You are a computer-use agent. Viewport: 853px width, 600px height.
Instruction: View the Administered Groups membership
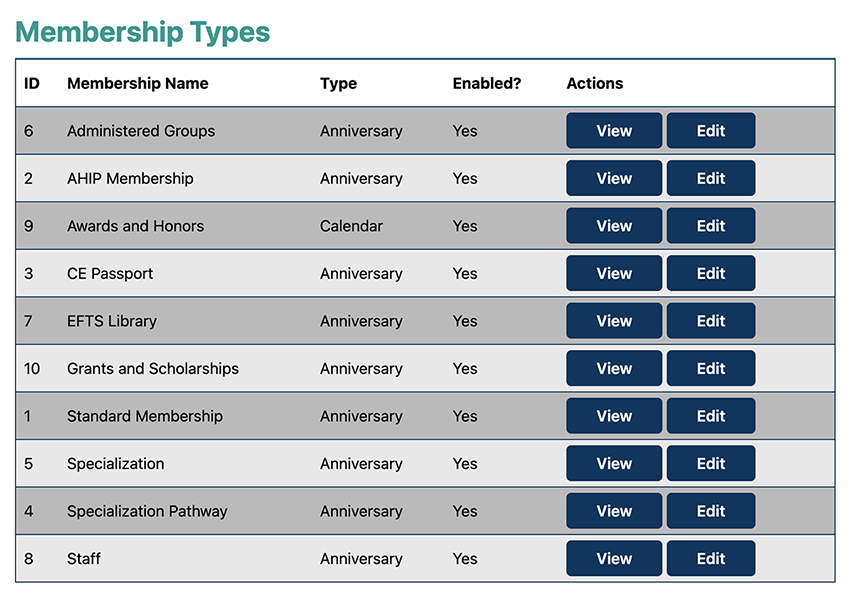click(x=613, y=131)
